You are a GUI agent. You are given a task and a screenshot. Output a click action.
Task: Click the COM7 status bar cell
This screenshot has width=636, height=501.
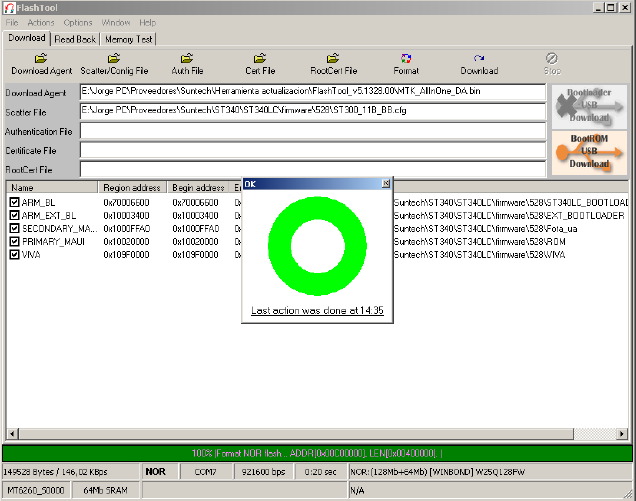[x=205, y=472]
